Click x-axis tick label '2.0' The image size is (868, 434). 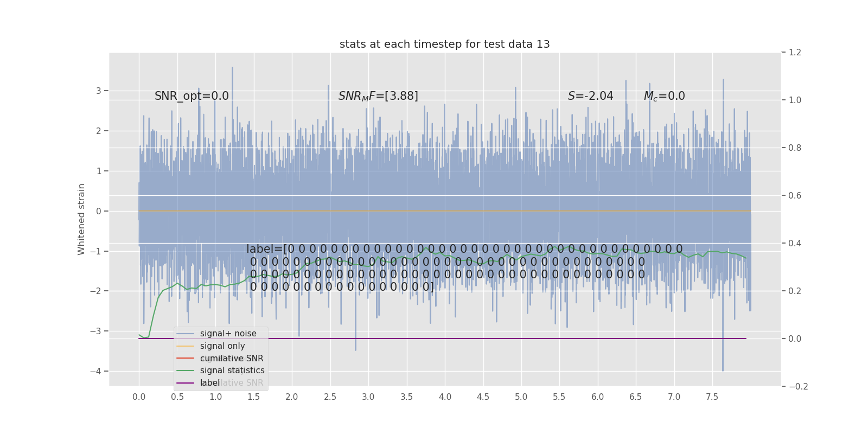click(x=292, y=397)
